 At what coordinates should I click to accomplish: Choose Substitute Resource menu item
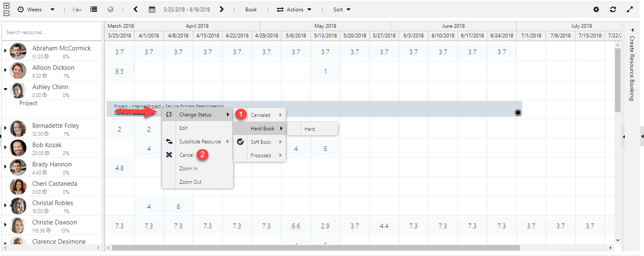coord(200,142)
